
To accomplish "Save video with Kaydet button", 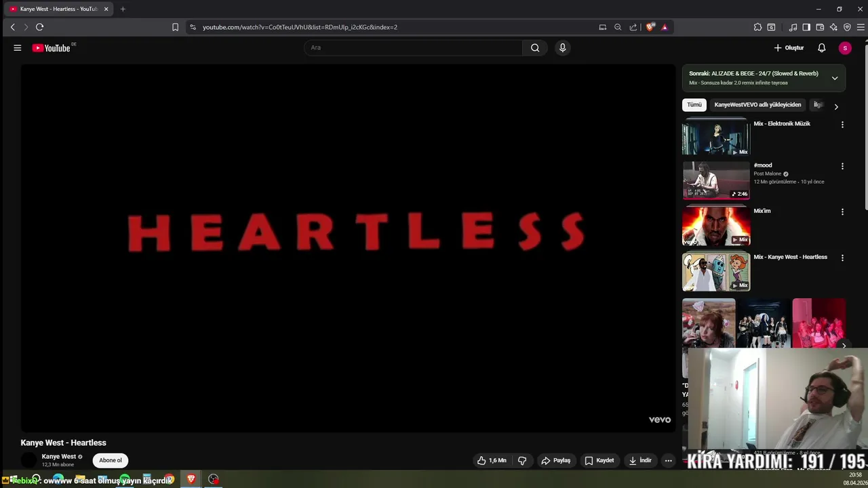I will (x=599, y=460).
